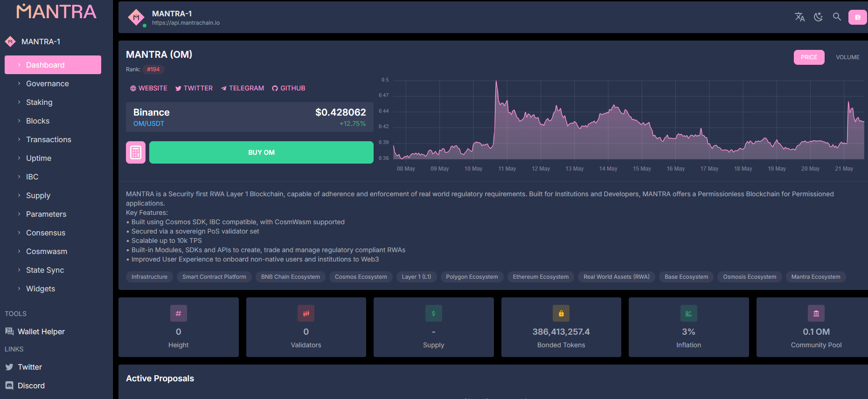The image size is (868, 399).
Task: Open State Sync menu item
Action: click(53, 270)
